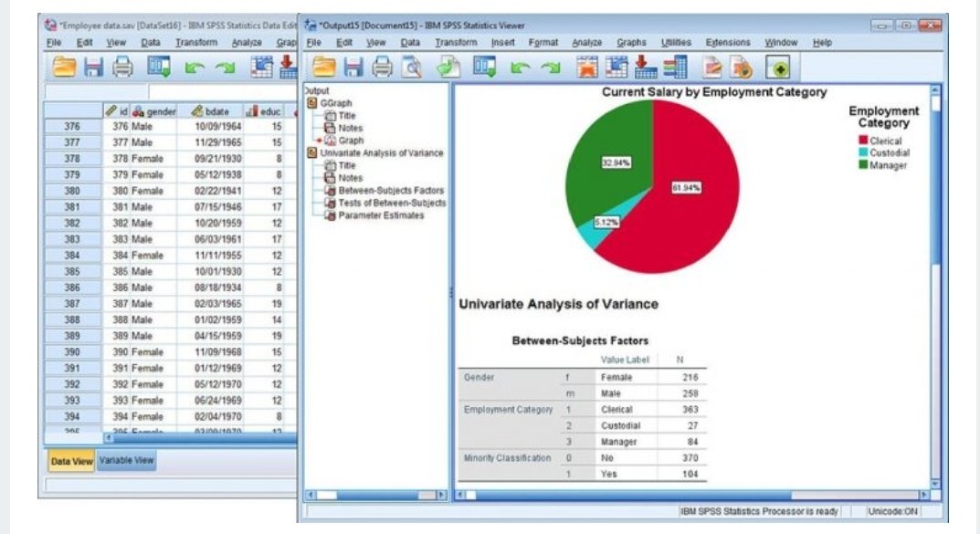The image size is (980, 534).
Task: Click the designate window icon left of plus icon
Action: pos(742,67)
